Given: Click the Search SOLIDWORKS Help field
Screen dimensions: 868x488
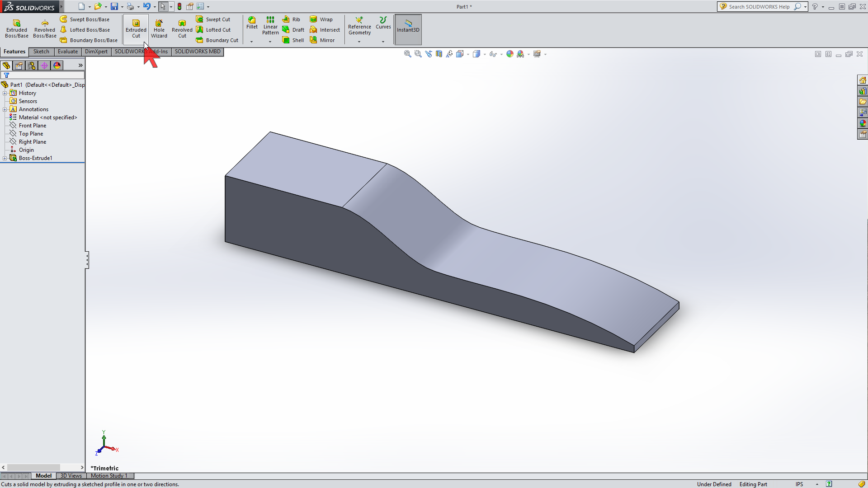Looking at the screenshot, I should (759, 7).
